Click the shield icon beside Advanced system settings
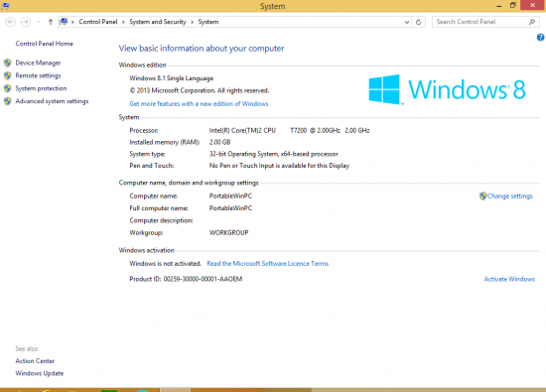546x392 pixels. tap(7, 101)
